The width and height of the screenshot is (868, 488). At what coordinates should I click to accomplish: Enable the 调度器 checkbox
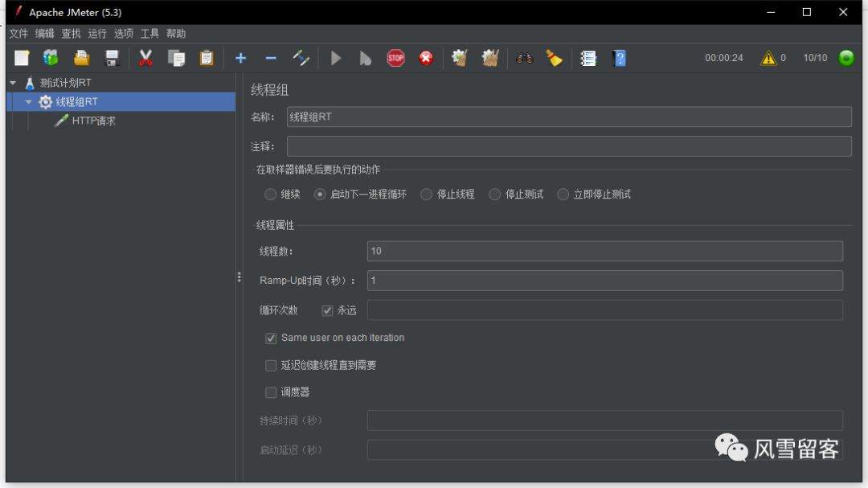click(271, 392)
